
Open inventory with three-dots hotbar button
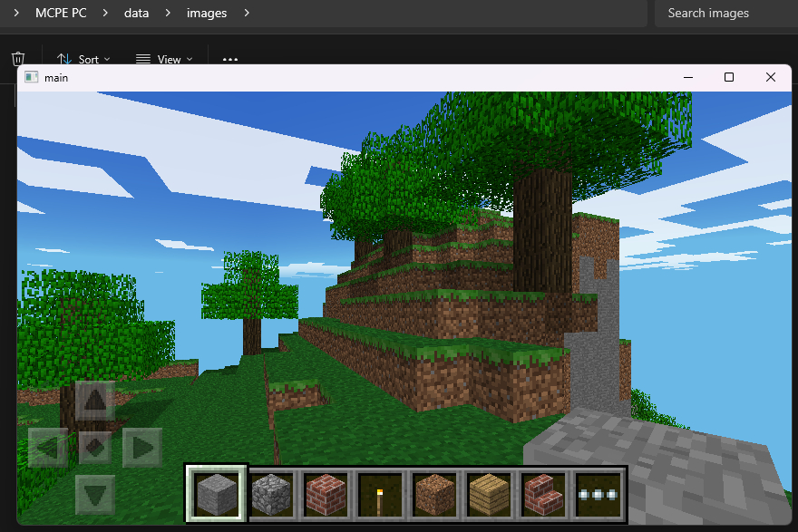[x=598, y=494]
